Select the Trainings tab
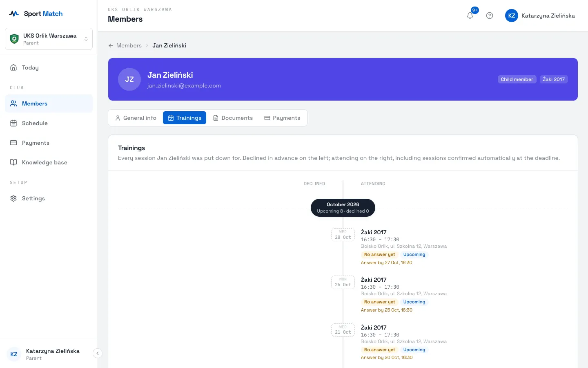 [x=185, y=118]
